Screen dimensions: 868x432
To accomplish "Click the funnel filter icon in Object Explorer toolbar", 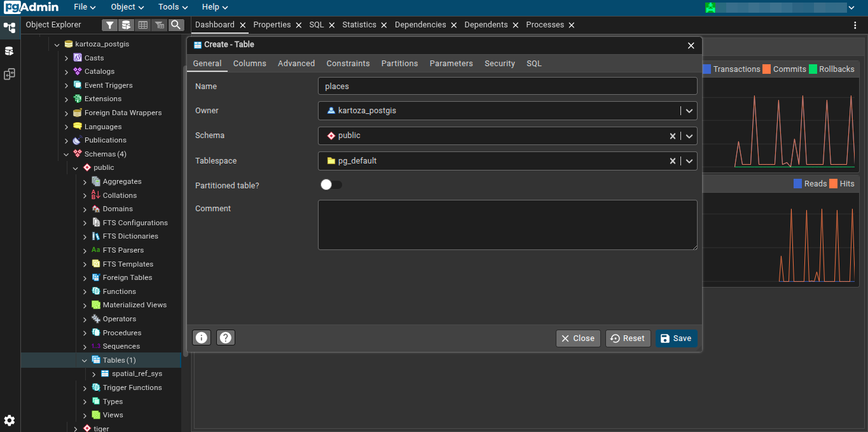I will coord(110,25).
